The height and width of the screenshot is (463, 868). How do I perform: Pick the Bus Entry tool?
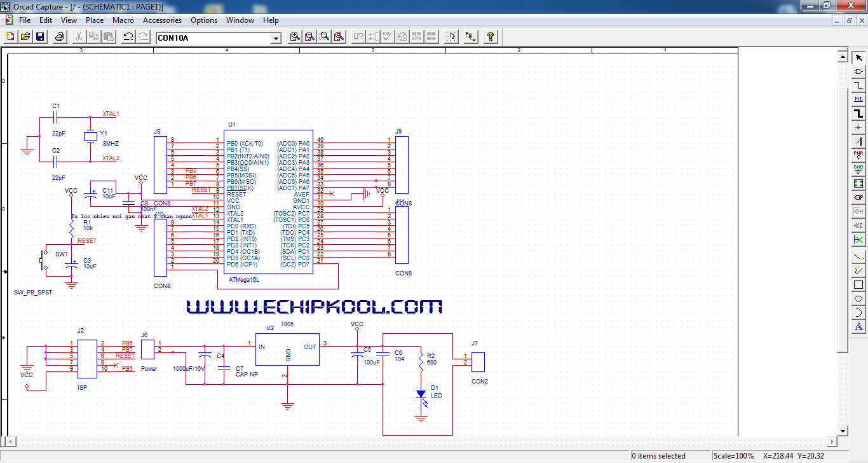858,141
